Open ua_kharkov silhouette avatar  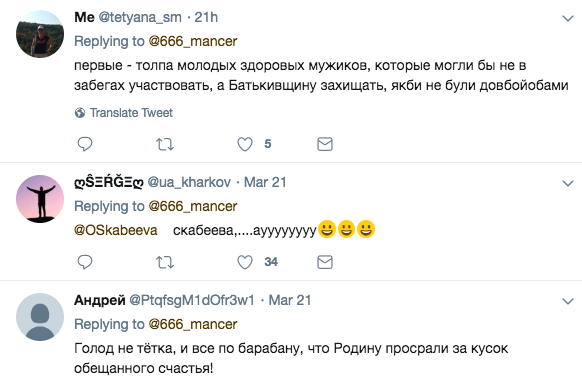40,199
